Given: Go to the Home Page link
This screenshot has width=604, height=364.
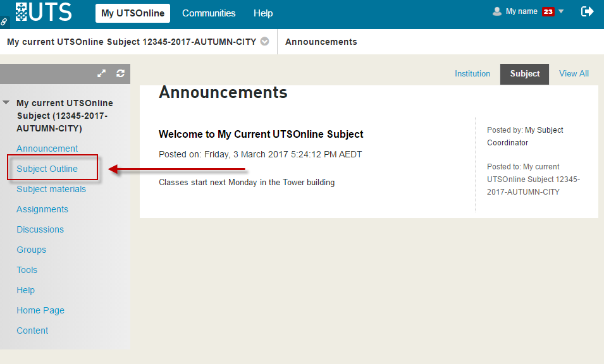Looking at the screenshot, I should click(x=40, y=310).
